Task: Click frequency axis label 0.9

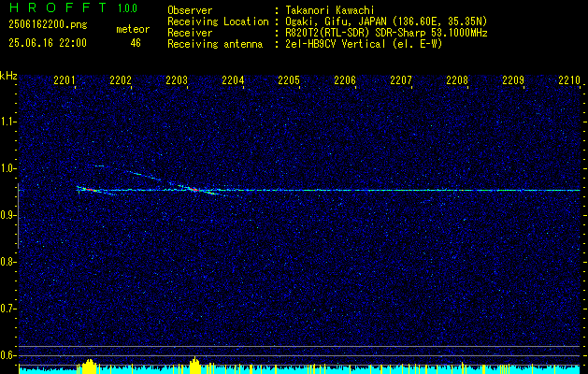Action: (x=8, y=215)
